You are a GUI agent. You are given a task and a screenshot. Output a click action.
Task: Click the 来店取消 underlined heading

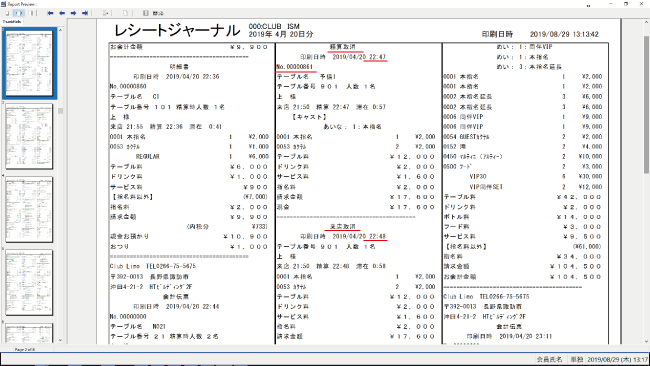click(x=342, y=226)
